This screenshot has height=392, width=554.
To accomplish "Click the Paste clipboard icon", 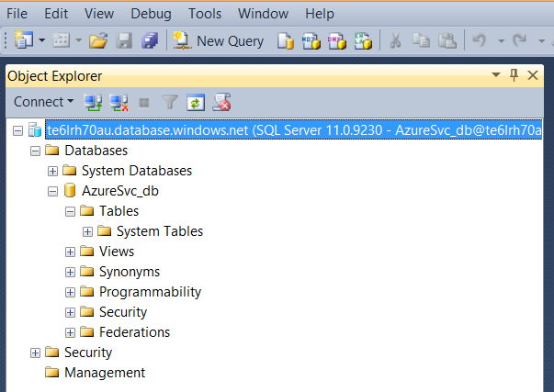I will click(x=447, y=40).
